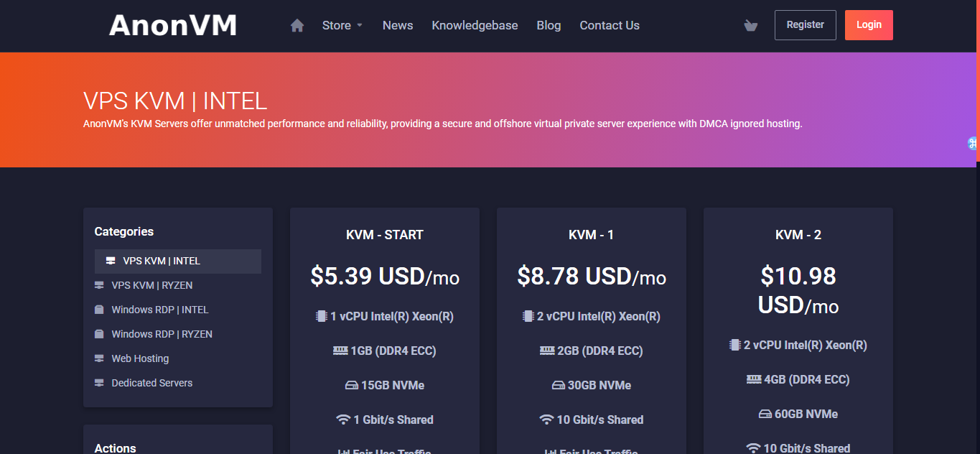Click memory icon next to 1GB (DDR4 ECC)
Screen dimensions: 980x454
(x=340, y=351)
